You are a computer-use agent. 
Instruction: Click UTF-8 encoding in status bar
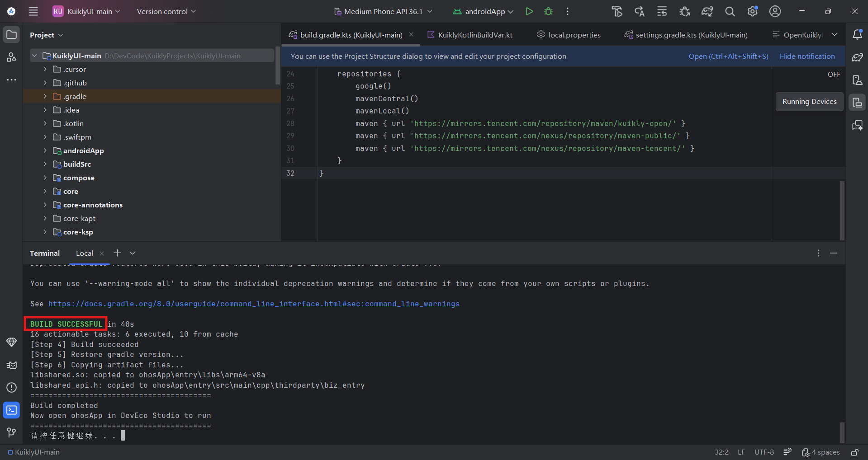click(x=764, y=452)
